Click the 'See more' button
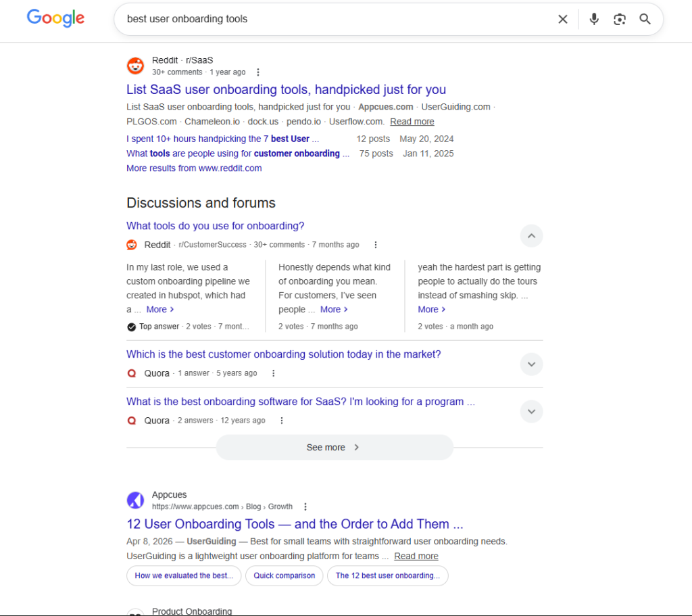Screen dimensions: 692x616 coord(335,448)
